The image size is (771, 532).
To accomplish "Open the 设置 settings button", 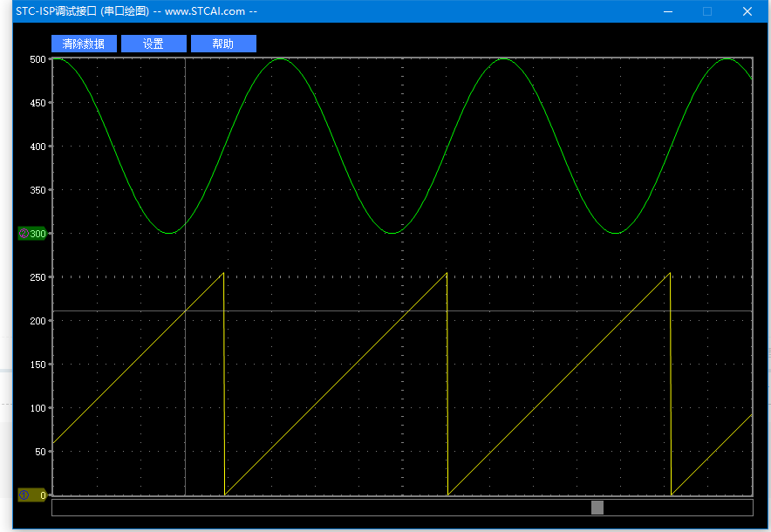I will tap(154, 44).
